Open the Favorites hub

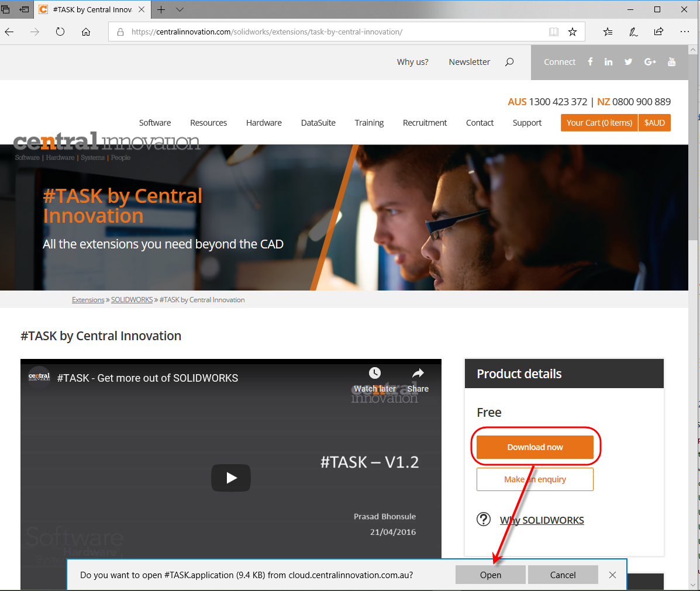[608, 32]
